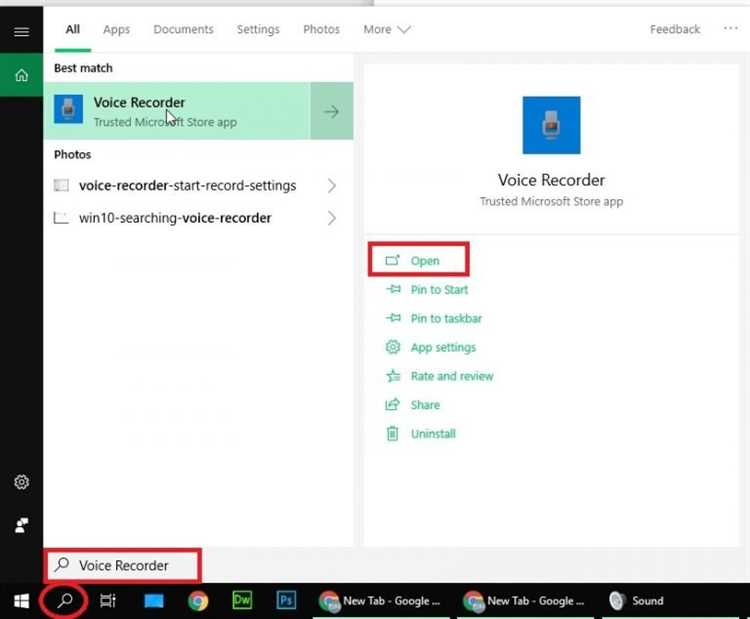The width and height of the screenshot is (750, 619).
Task: Click the Voice Recorder search box
Action: click(x=123, y=565)
